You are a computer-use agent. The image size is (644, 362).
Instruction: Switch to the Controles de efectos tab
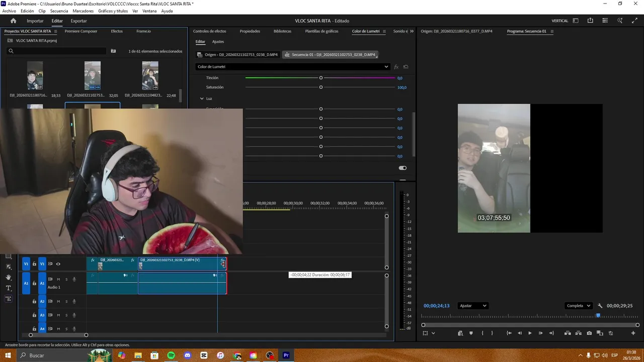click(209, 31)
